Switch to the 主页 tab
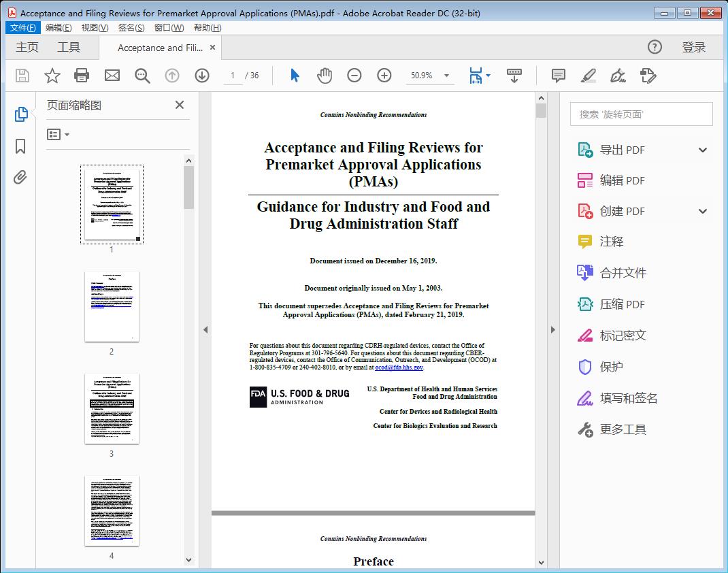This screenshot has height=573, width=728. click(x=27, y=47)
